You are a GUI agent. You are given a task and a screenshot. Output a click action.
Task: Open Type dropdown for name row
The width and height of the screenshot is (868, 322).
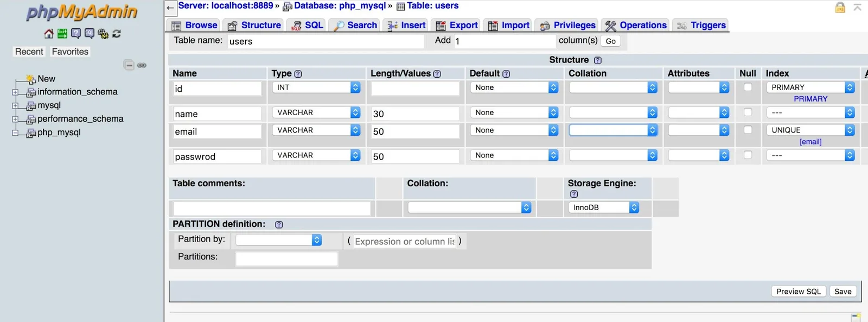coord(316,112)
